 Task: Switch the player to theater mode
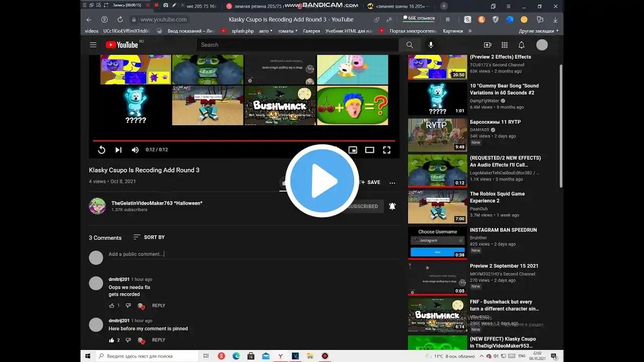click(x=369, y=150)
